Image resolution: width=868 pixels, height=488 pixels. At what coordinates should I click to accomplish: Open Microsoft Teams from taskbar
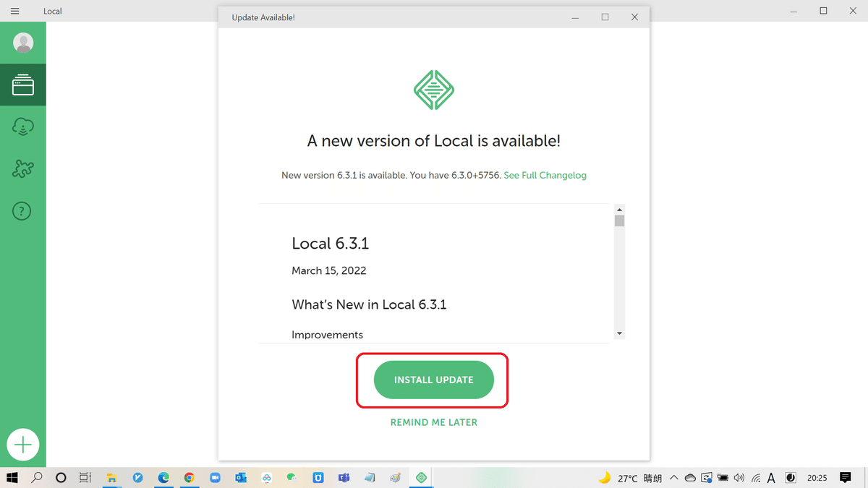point(344,478)
